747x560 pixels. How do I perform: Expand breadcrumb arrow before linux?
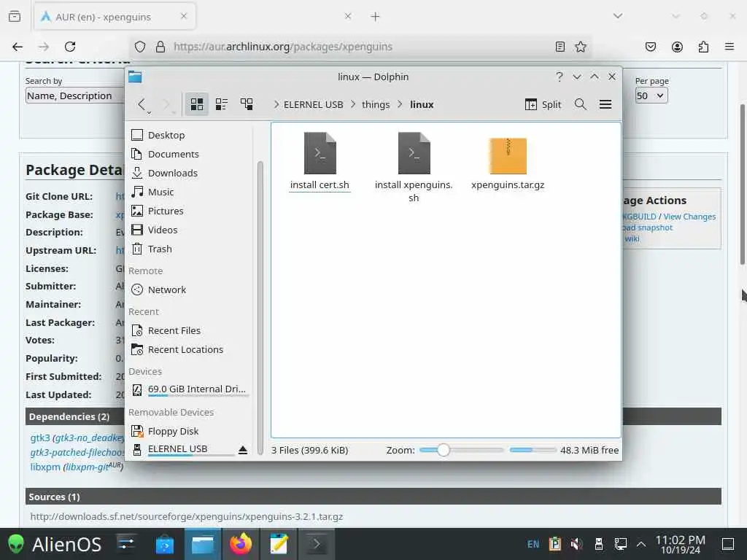(400, 104)
